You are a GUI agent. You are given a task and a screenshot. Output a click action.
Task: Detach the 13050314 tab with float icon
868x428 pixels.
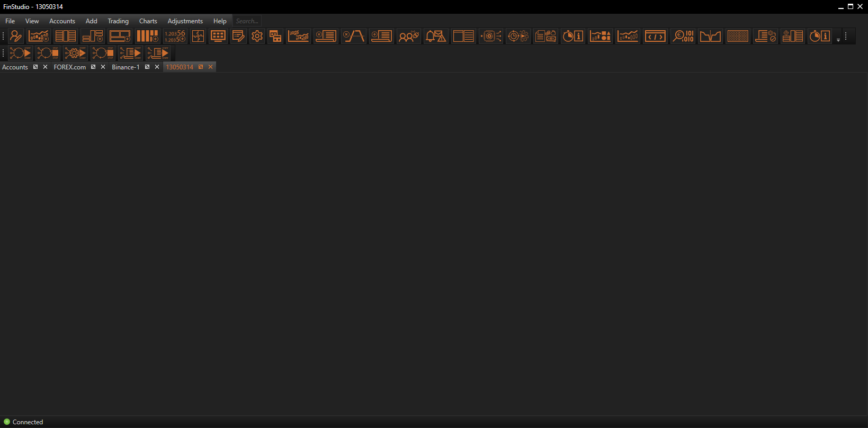pos(201,67)
